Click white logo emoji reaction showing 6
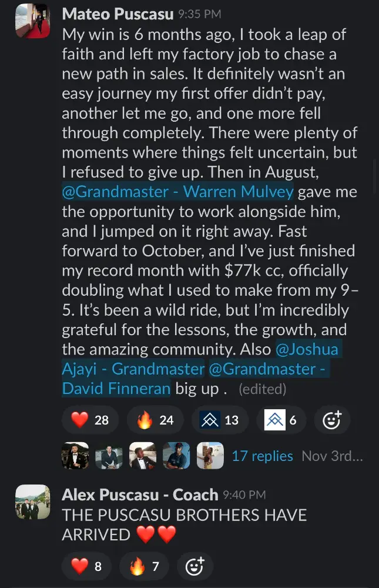 click(x=280, y=420)
